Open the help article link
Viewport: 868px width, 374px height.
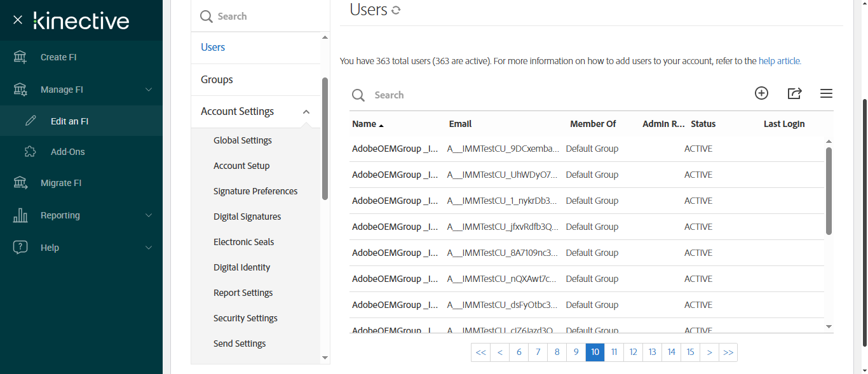coord(779,62)
